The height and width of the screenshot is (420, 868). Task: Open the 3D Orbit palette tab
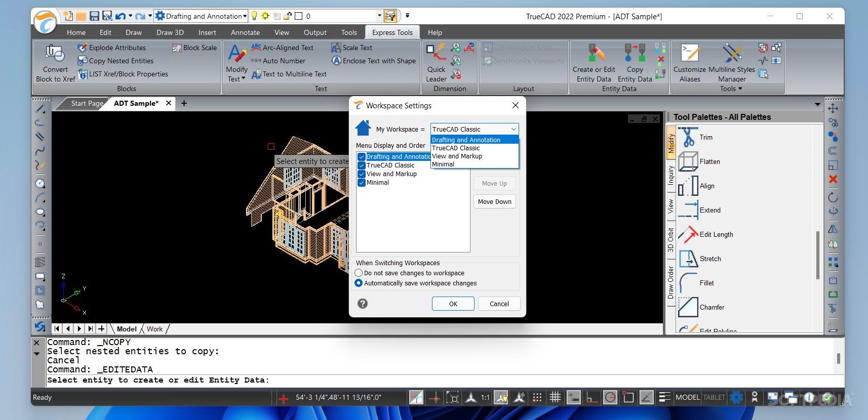(670, 240)
